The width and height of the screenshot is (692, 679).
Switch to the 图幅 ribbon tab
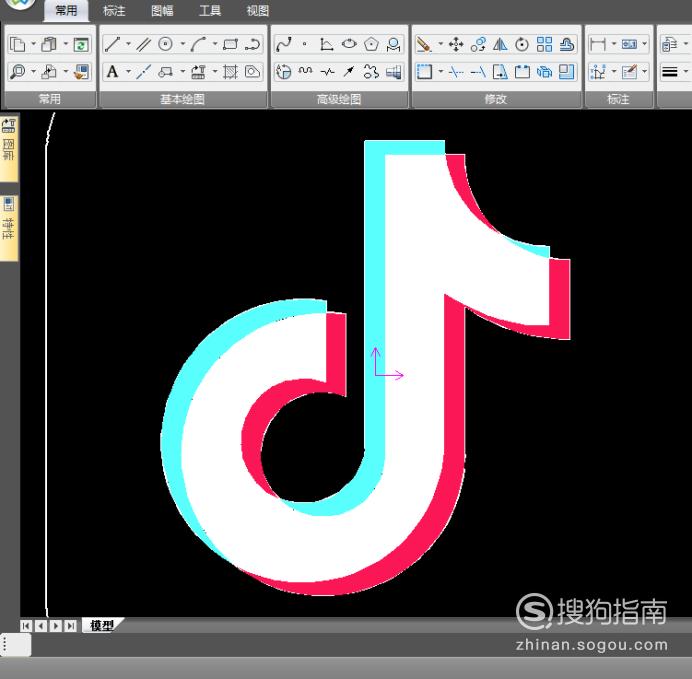[162, 10]
